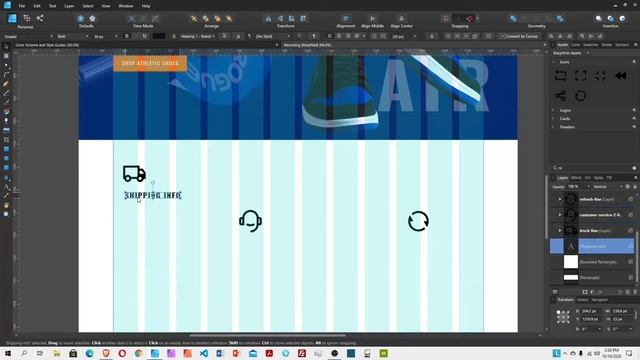Click the Alignment toolbar icon
The width and height of the screenshot is (640, 360).
tap(346, 18)
